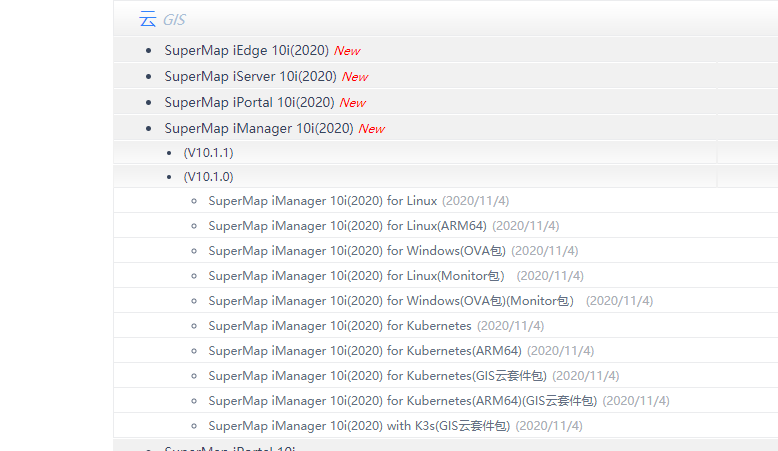
Task: Click the red New label after iPortal 10i(2020)
Action: pyautogui.click(x=353, y=103)
